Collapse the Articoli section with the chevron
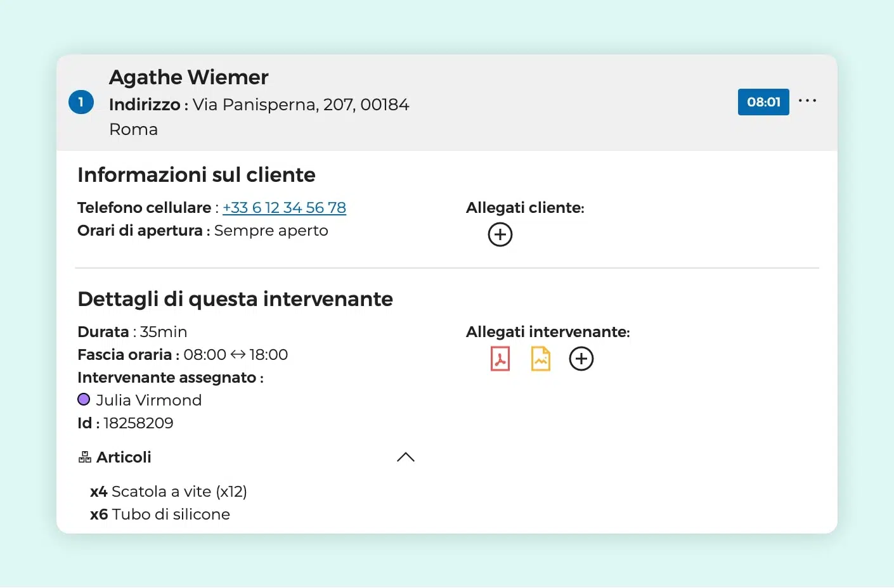This screenshot has width=894, height=588. (x=405, y=457)
